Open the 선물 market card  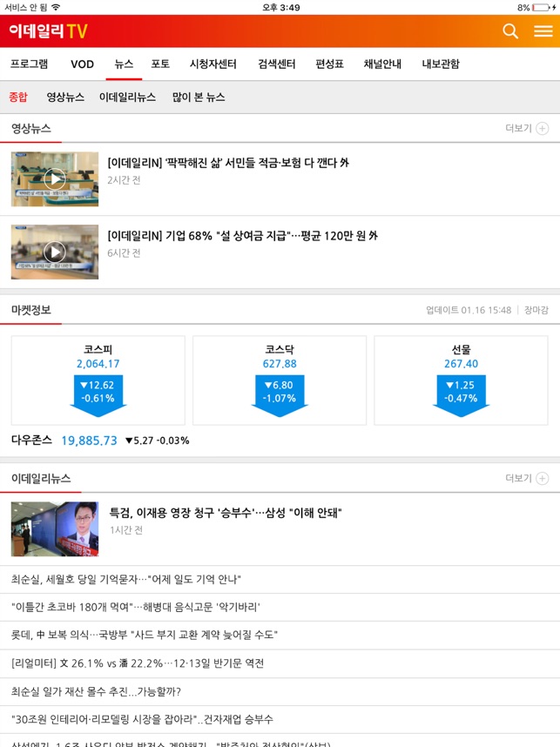click(x=461, y=380)
